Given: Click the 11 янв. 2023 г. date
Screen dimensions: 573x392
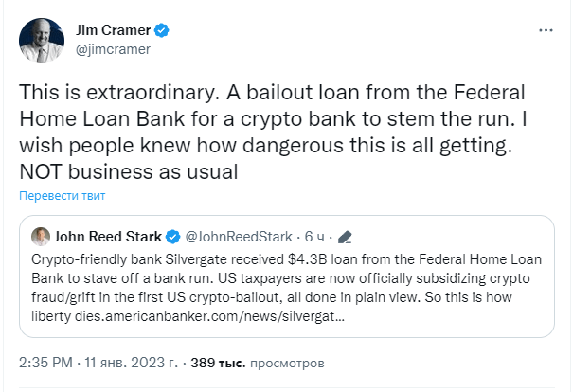Looking at the screenshot, I should [x=131, y=363].
